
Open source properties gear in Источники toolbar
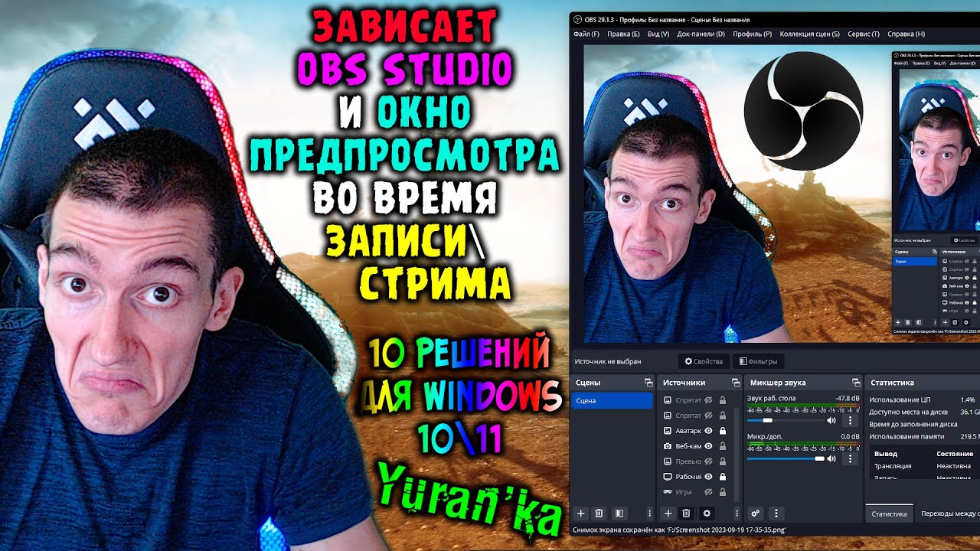pyautogui.click(x=707, y=514)
